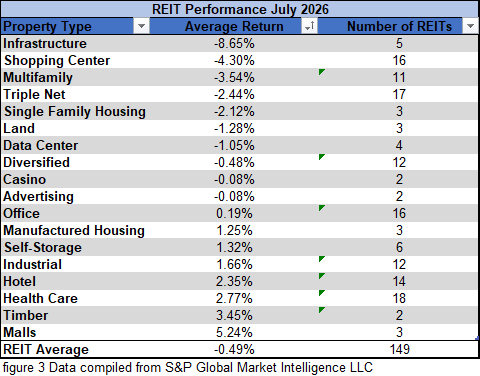Click the green triangle marker in Office row

[x=321, y=208]
